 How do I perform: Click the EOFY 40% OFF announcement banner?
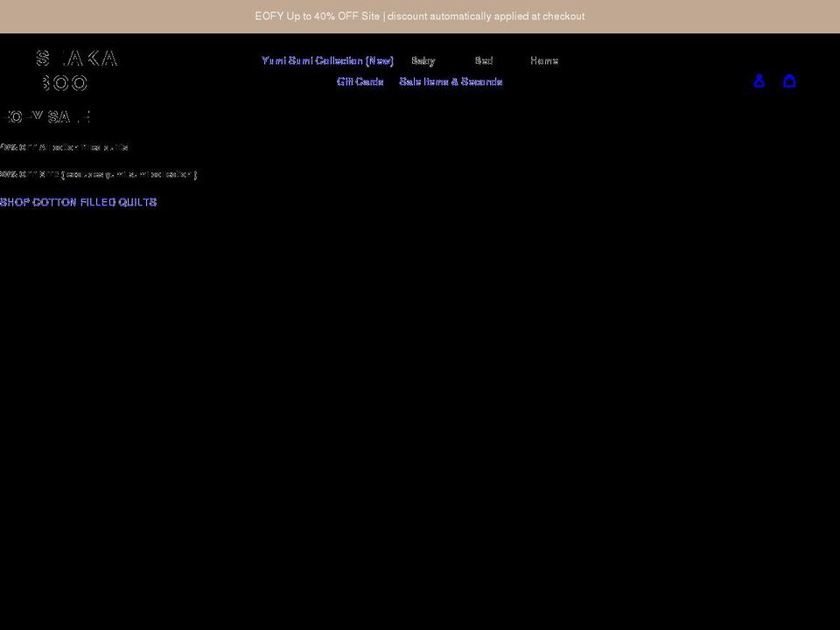(x=420, y=16)
